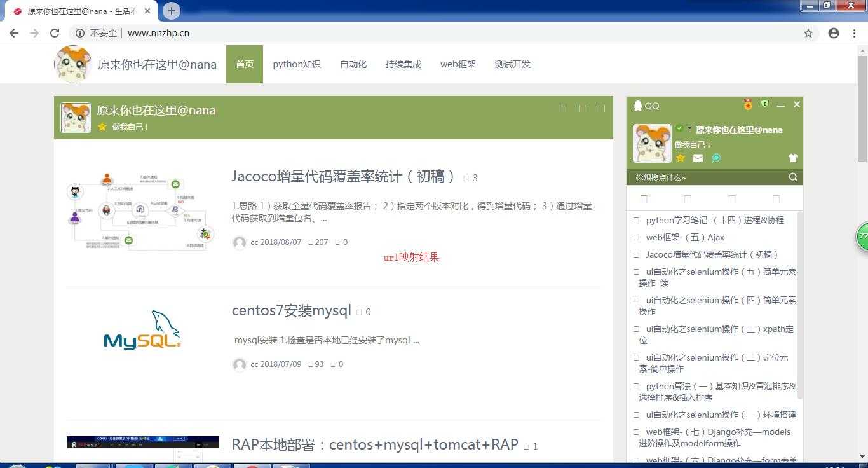Click the address bar URL www.nnzhp.cn
Image resolution: width=868 pixels, height=468 pixels.
[x=158, y=33]
